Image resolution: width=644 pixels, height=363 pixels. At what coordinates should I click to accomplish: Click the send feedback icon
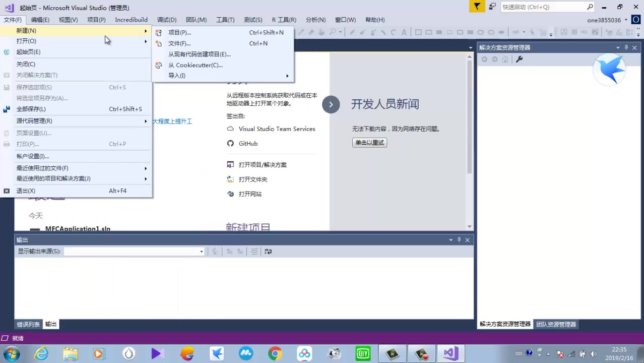pyautogui.click(x=492, y=7)
